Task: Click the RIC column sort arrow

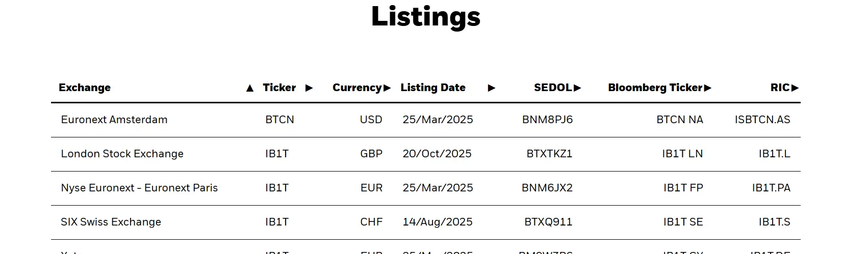Action: [795, 88]
